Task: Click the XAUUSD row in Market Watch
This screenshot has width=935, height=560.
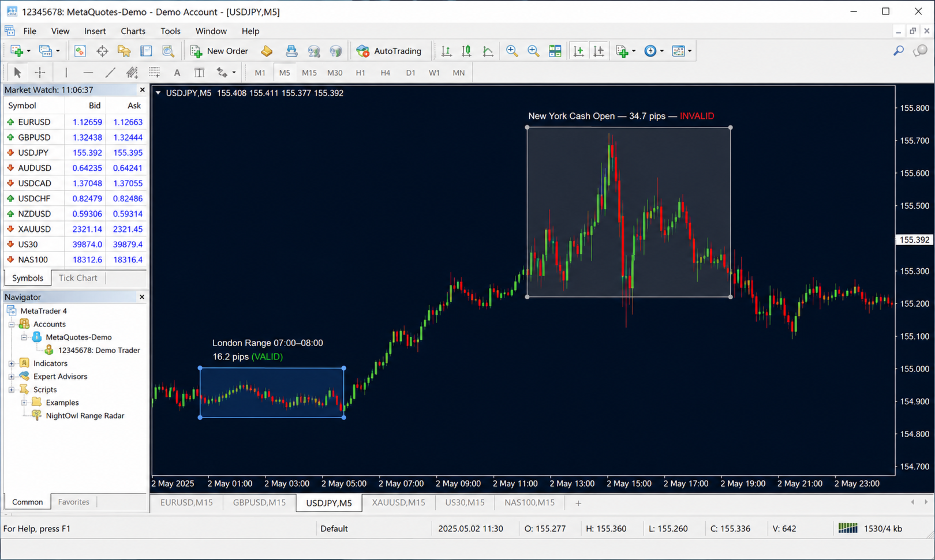Action: 75,229
